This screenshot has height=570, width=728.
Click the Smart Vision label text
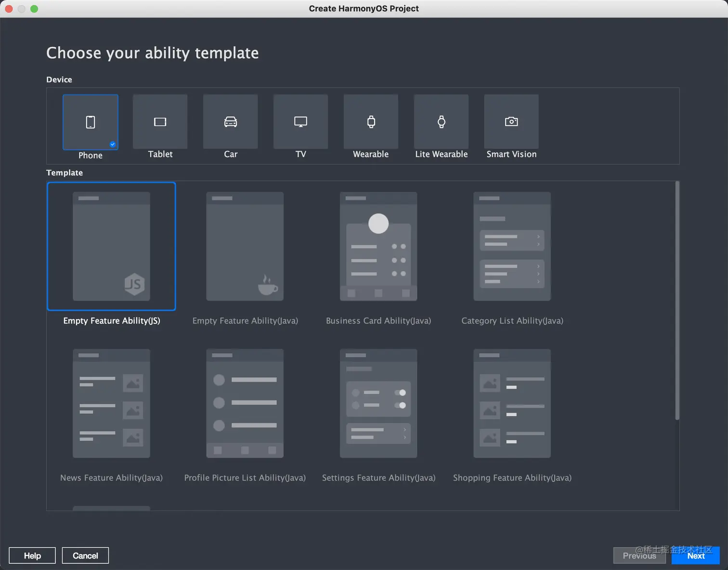point(511,154)
